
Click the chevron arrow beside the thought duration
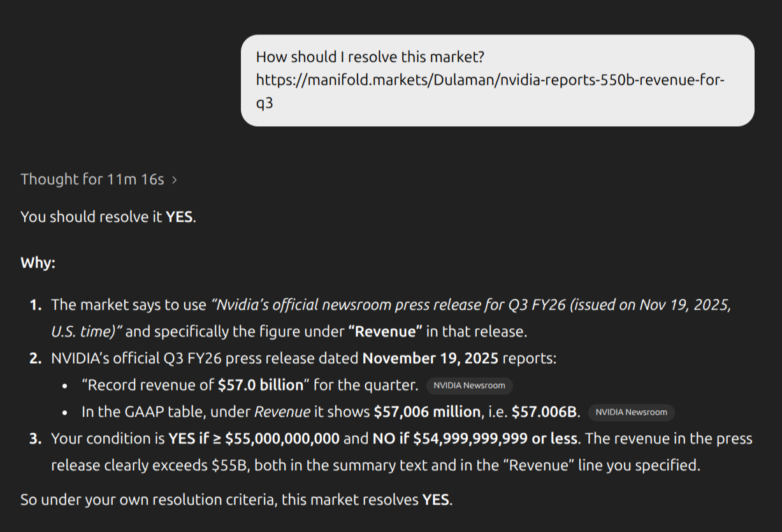pos(175,180)
